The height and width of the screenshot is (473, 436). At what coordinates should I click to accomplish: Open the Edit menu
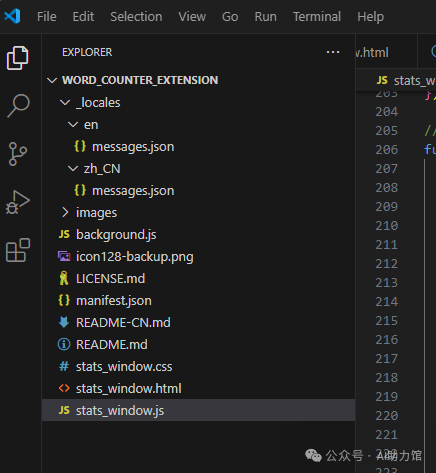pyautogui.click(x=83, y=16)
